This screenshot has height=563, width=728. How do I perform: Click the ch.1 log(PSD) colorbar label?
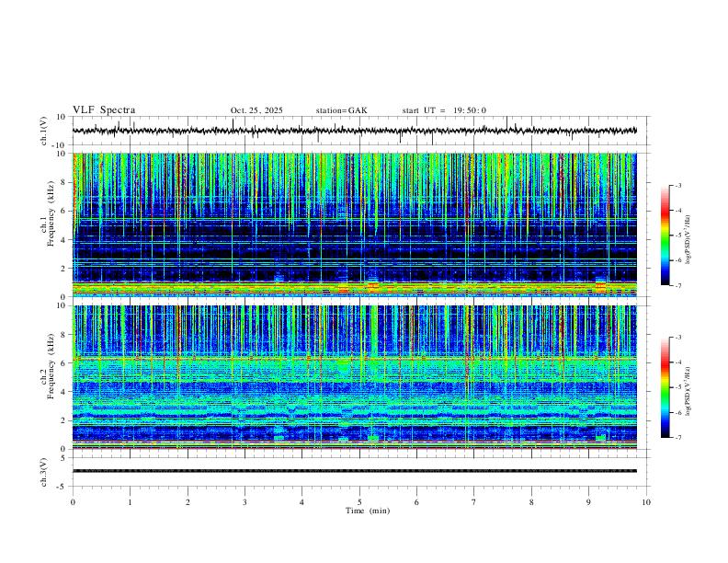point(688,240)
